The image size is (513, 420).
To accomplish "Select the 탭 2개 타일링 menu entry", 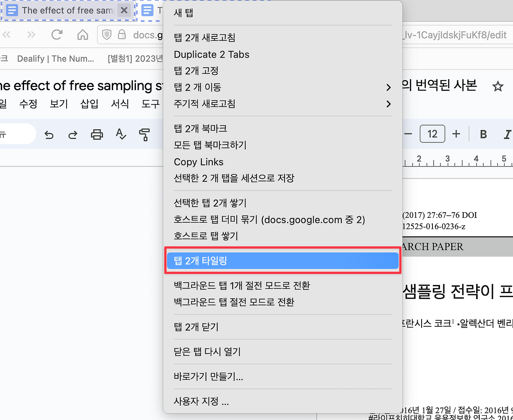I will point(283,260).
